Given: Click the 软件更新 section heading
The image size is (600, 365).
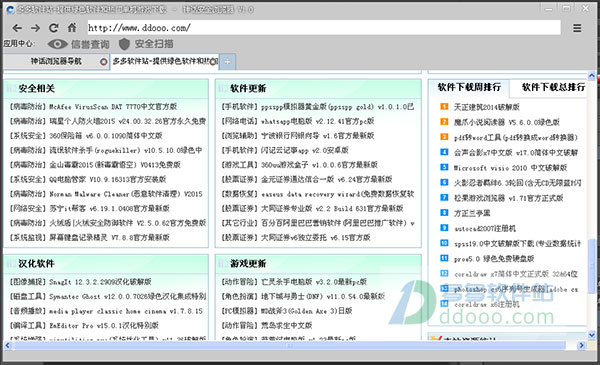Looking at the screenshot, I should (x=248, y=89).
